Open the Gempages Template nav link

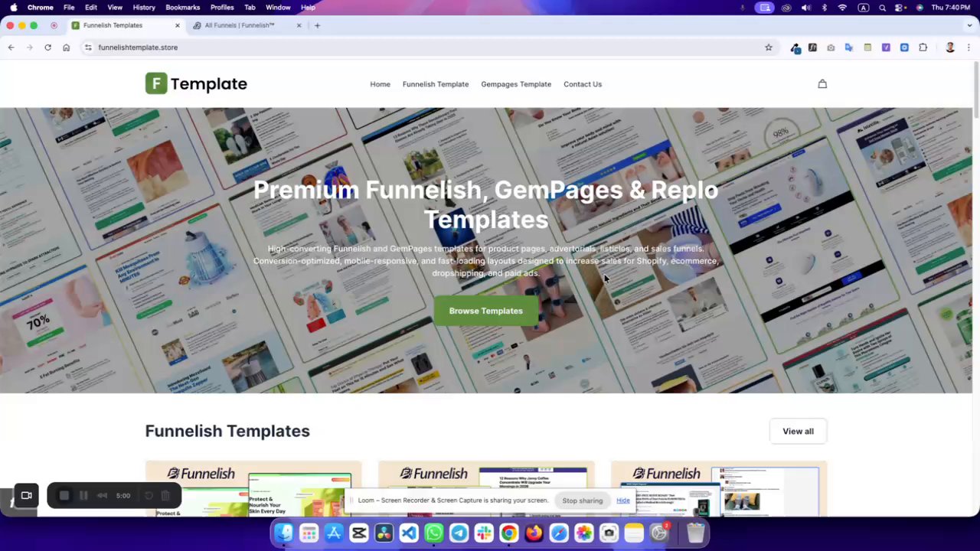click(x=516, y=84)
